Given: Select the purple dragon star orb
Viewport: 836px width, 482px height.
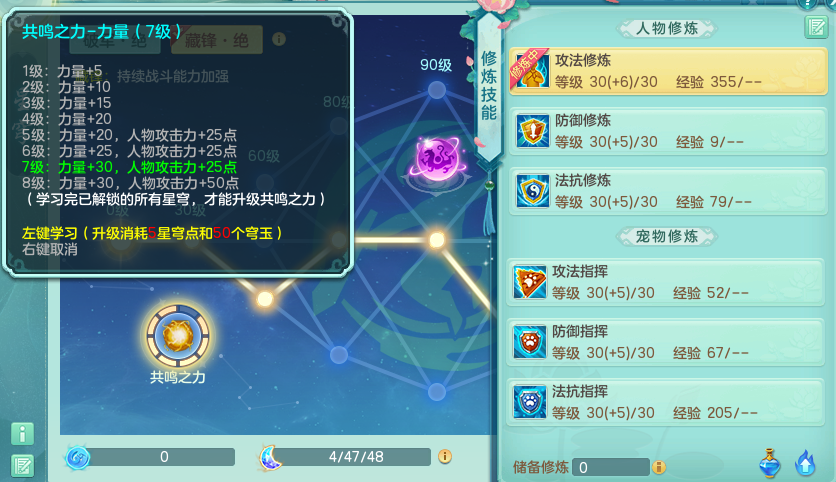Looking at the screenshot, I should pyautogui.click(x=437, y=158).
